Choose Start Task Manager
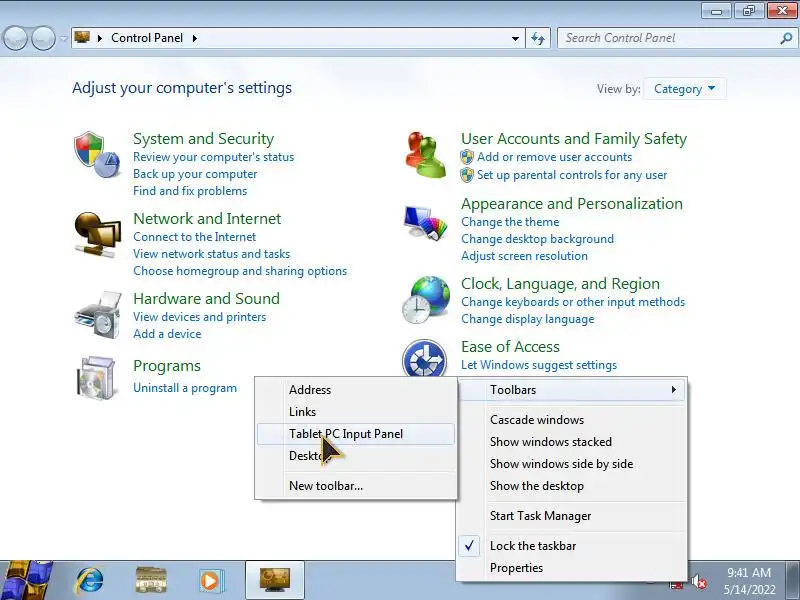The height and width of the screenshot is (600, 800). pos(570,516)
